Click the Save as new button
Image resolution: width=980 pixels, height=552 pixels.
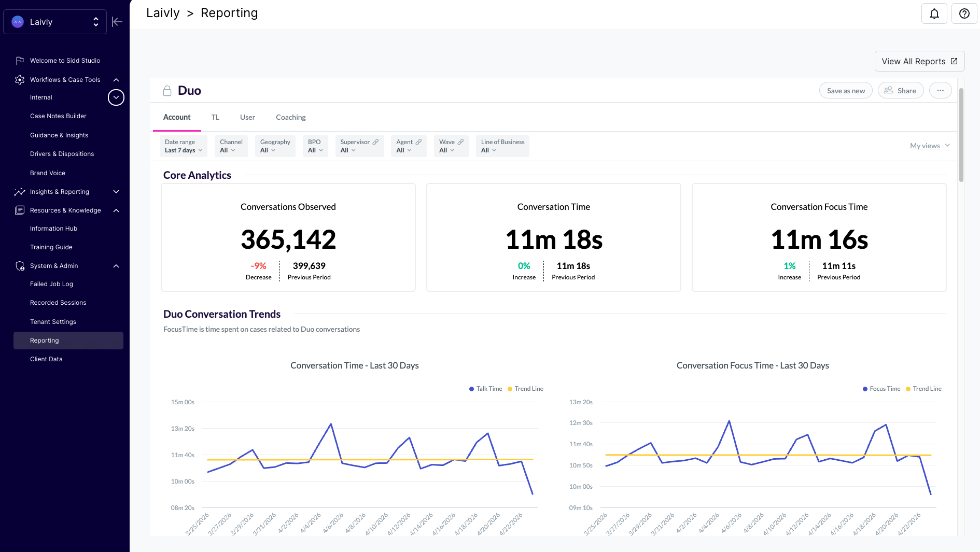click(846, 90)
